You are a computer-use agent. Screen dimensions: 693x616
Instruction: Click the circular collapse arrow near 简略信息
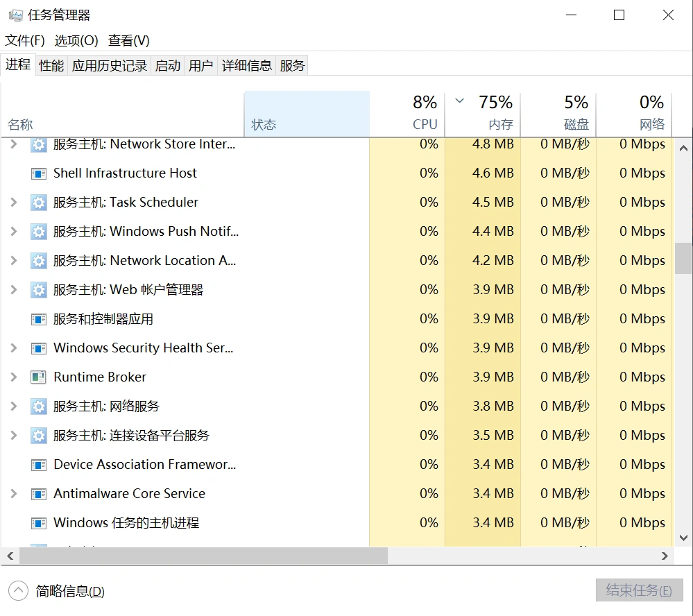pos(15,590)
